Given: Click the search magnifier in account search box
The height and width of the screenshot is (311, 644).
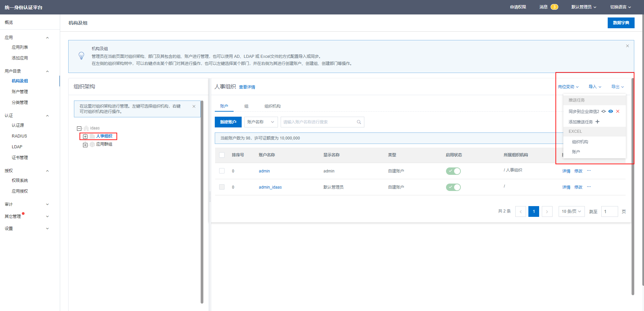Looking at the screenshot, I should coord(359,122).
